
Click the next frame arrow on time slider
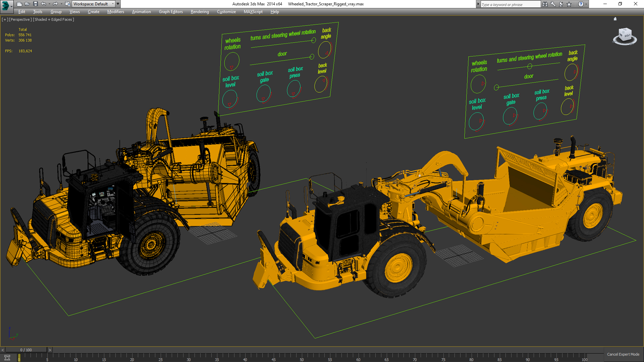click(50, 350)
